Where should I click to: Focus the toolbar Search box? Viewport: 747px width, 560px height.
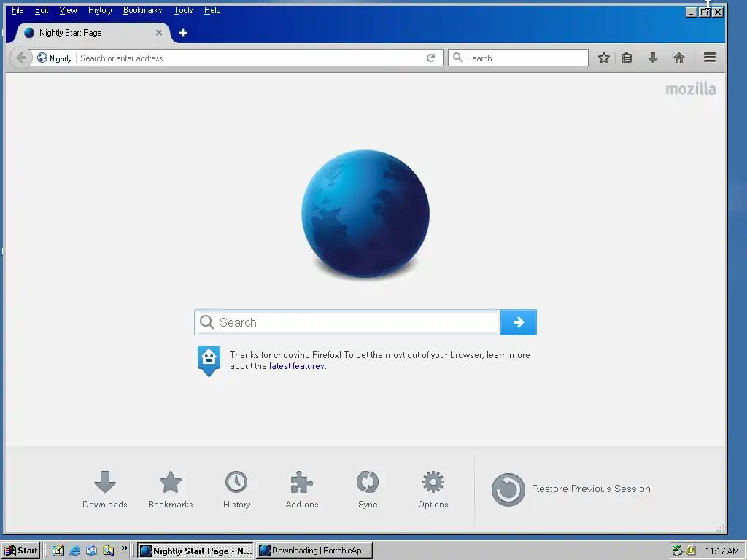(518, 58)
